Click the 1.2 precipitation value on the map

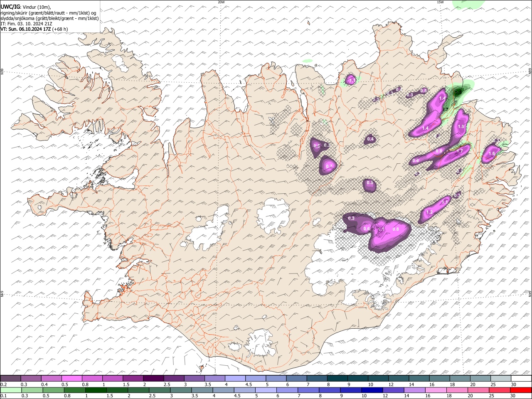pos(429,212)
